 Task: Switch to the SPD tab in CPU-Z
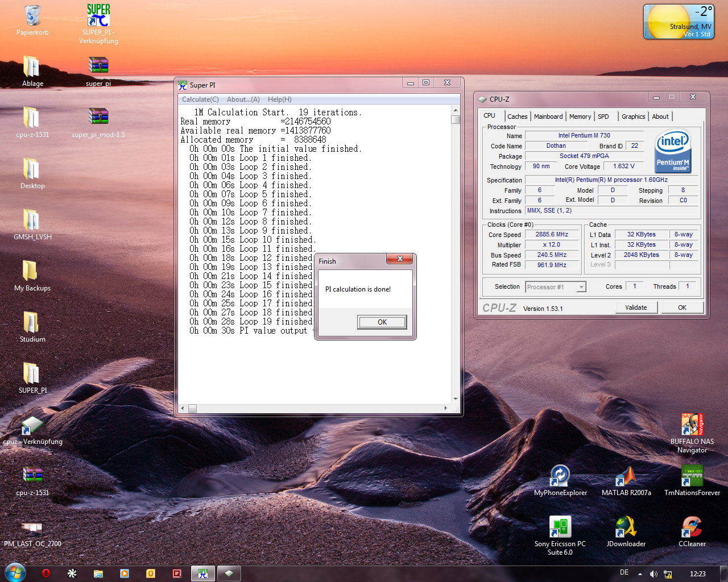[x=603, y=117]
